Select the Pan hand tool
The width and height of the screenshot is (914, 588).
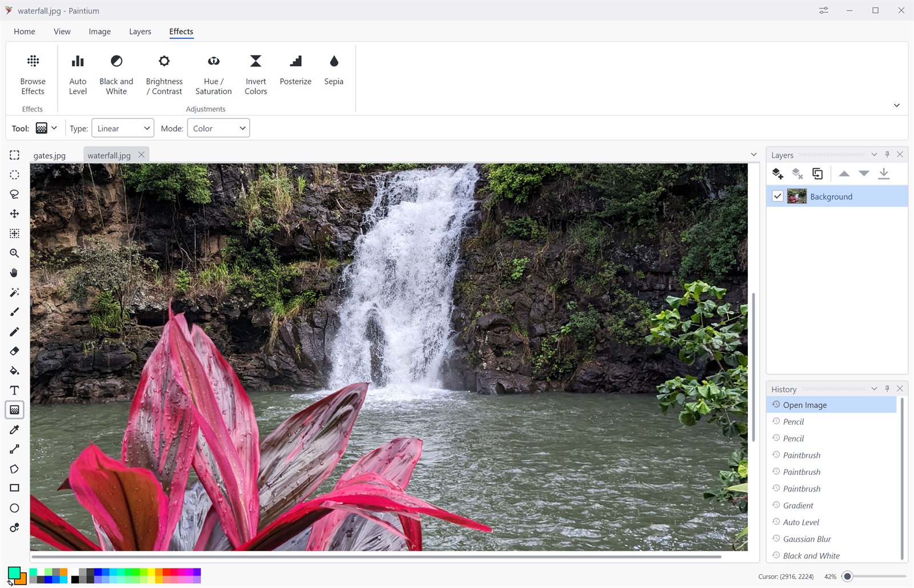[14, 272]
